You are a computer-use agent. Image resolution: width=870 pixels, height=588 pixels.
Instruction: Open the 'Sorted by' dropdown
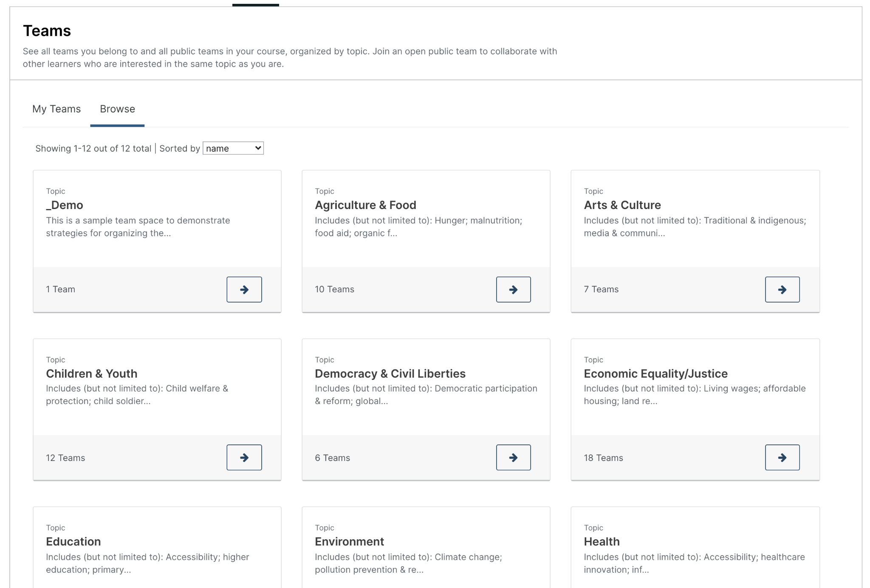click(233, 148)
